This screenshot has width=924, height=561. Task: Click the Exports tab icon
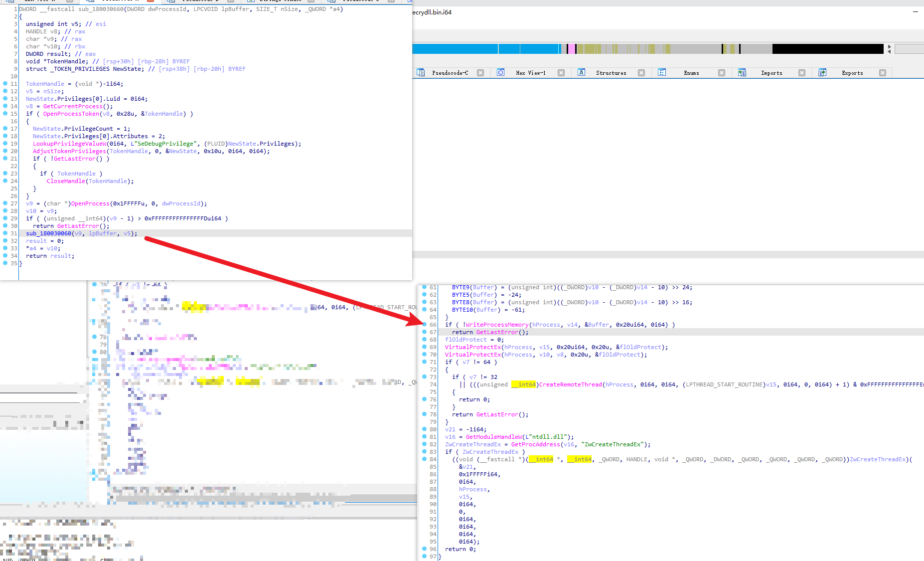822,73
